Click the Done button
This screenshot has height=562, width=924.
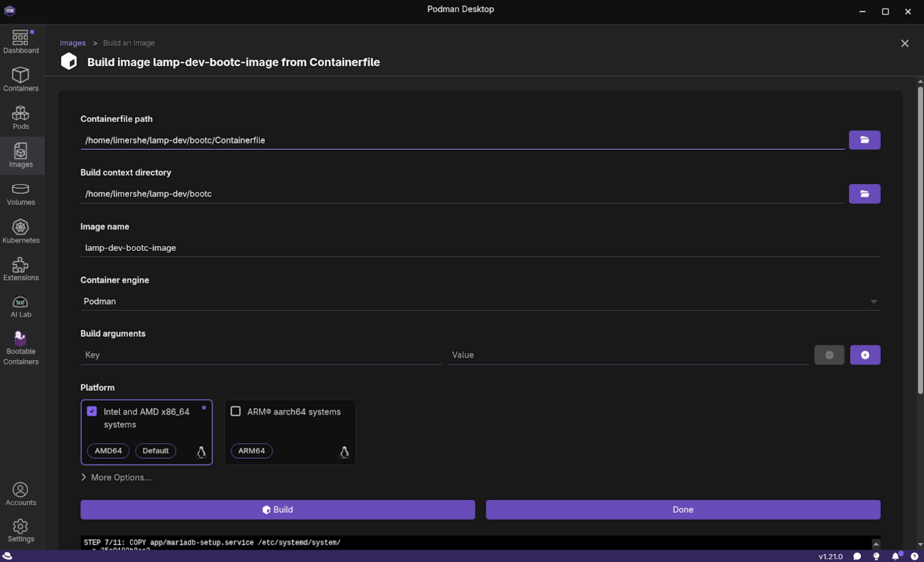point(682,509)
